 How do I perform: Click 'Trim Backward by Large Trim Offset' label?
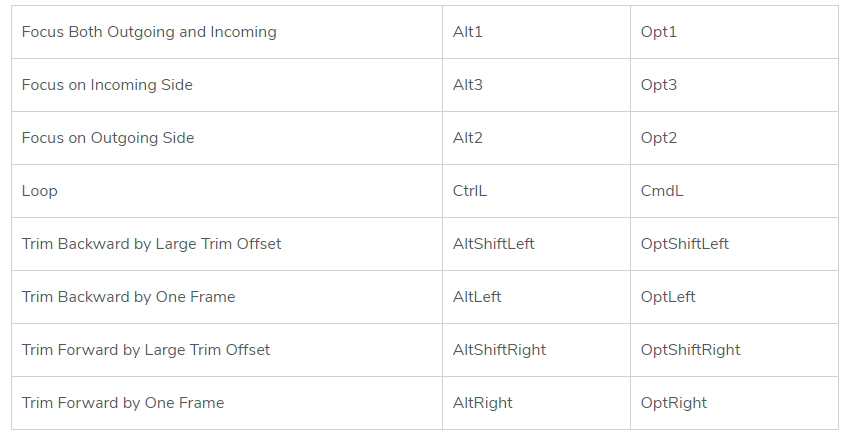click(x=151, y=244)
